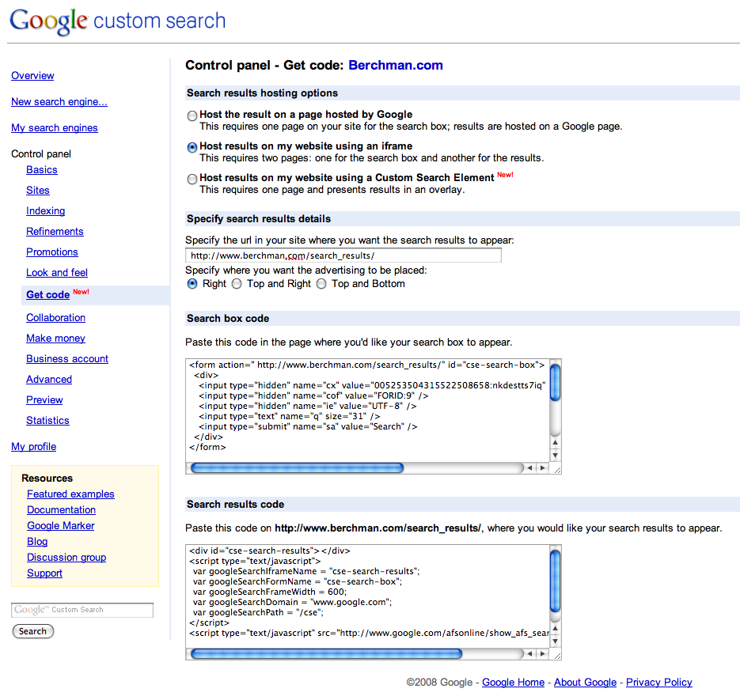Open Advanced settings
The width and height of the screenshot is (740, 700).
click(49, 379)
